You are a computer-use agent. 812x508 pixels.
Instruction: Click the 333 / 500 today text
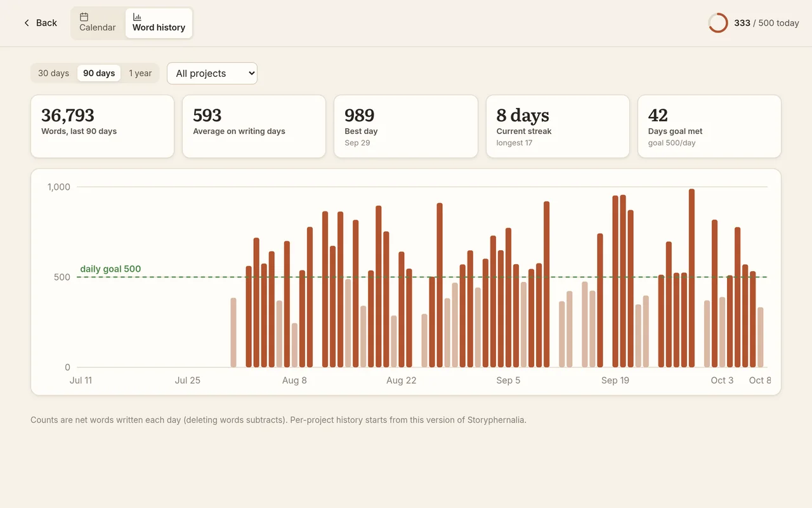(766, 23)
